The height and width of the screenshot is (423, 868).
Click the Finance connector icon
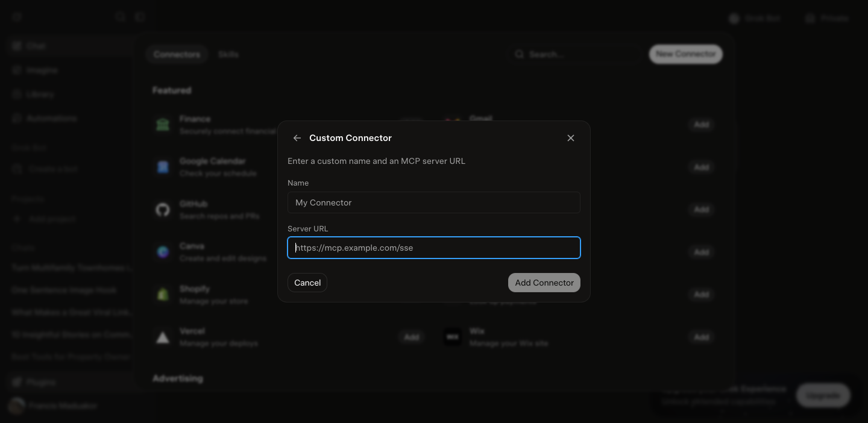pos(163,125)
